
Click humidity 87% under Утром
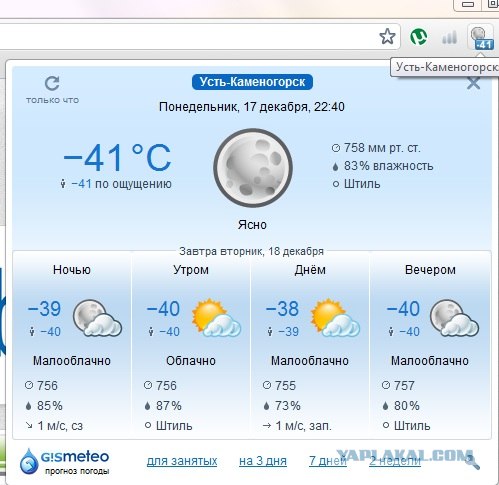[169, 406]
